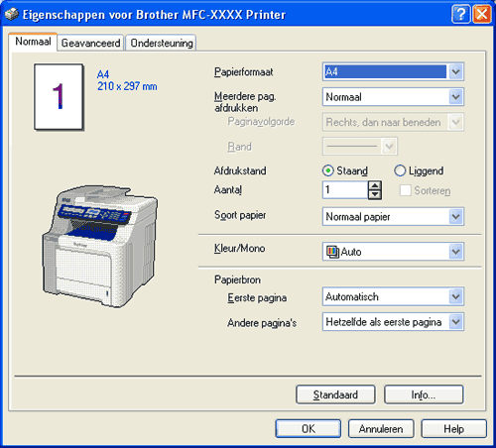496x448 pixels.
Task: Click the blue 'A4' label beside preview
Action: point(103,74)
